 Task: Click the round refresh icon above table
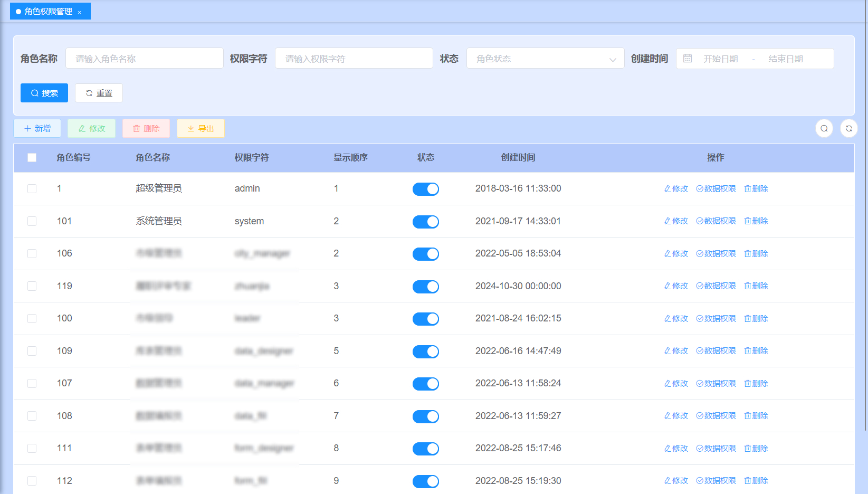pyautogui.click(x=848, y=128)
